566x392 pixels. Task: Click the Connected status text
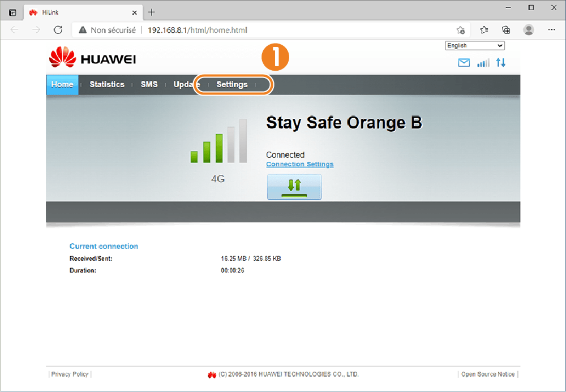pyautogui.click(x=285, y=155)
